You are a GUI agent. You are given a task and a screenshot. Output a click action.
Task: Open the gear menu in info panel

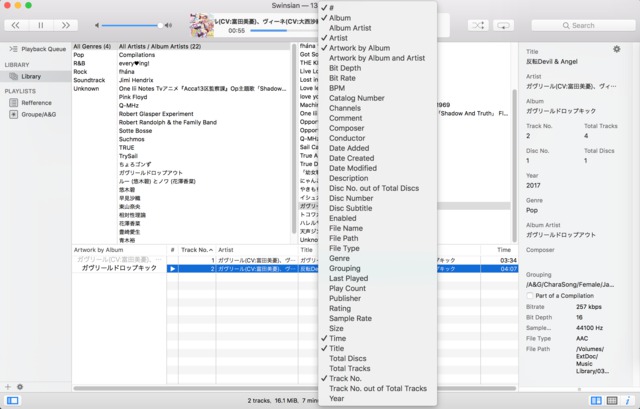coord(616,49)
